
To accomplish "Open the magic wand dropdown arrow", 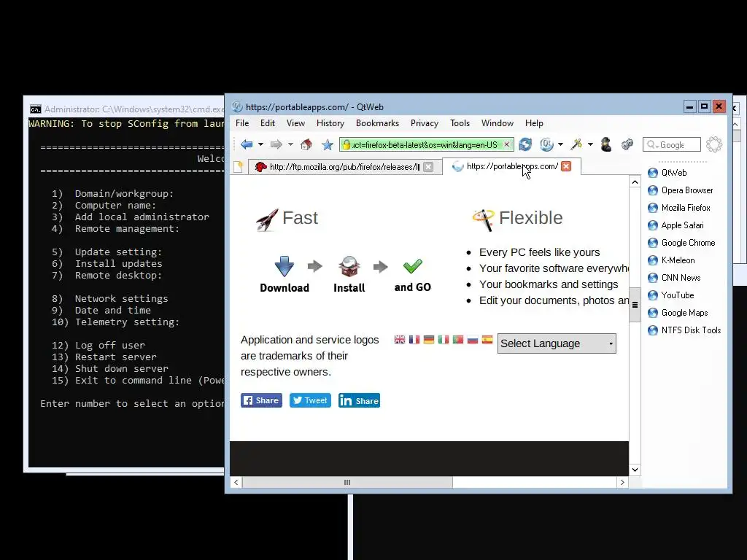I will (590, 144).
